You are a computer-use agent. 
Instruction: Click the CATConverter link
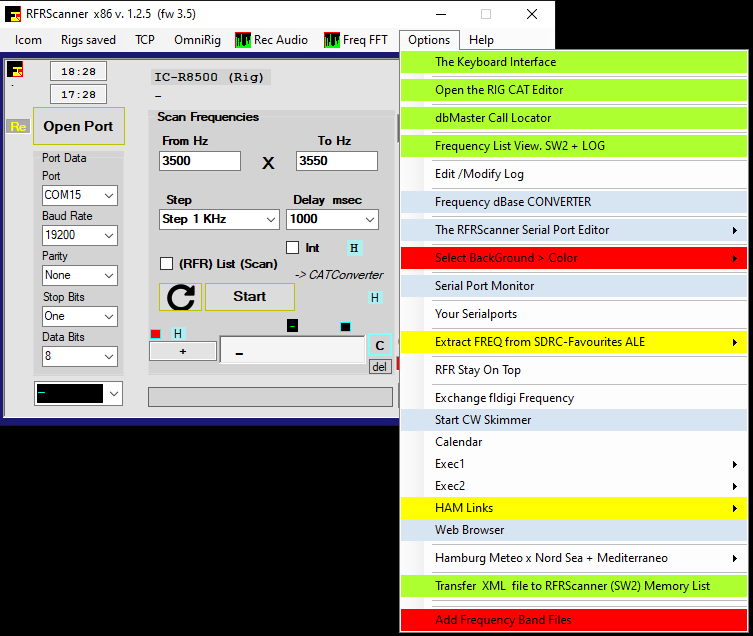[339, 275]
